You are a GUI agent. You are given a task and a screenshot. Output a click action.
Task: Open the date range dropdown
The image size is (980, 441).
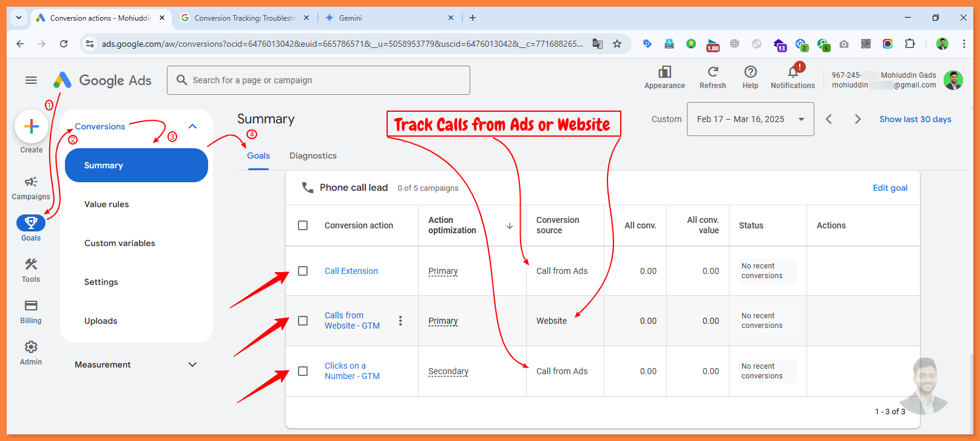click(x=751, y=119)
